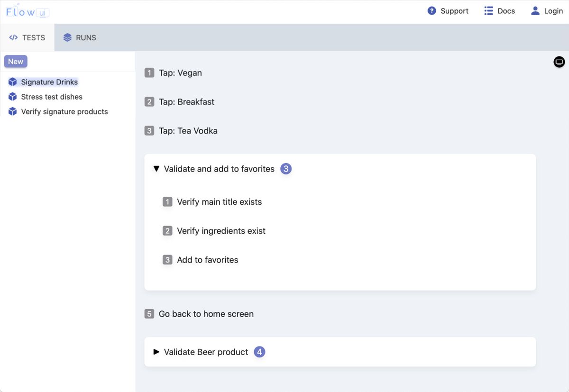569x392 pixels.
Task: Select the Stress test dishes test
Action: tap(52, 97)
